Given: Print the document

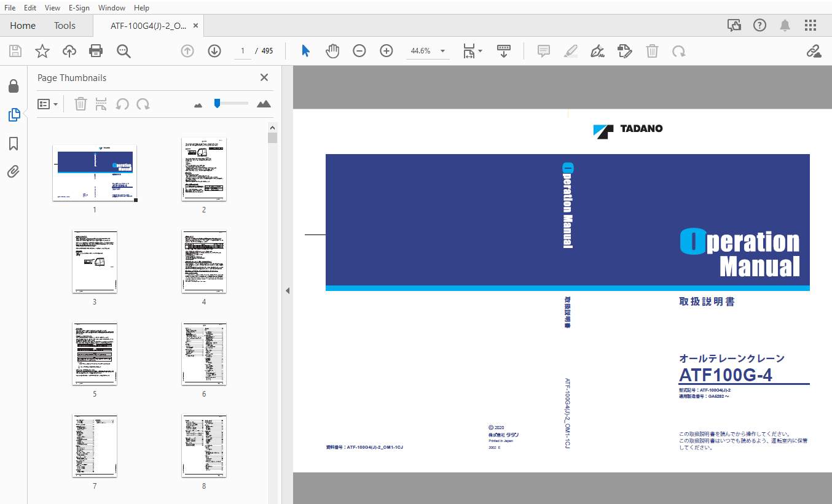Looking at the screenshot, I should 96,51.
